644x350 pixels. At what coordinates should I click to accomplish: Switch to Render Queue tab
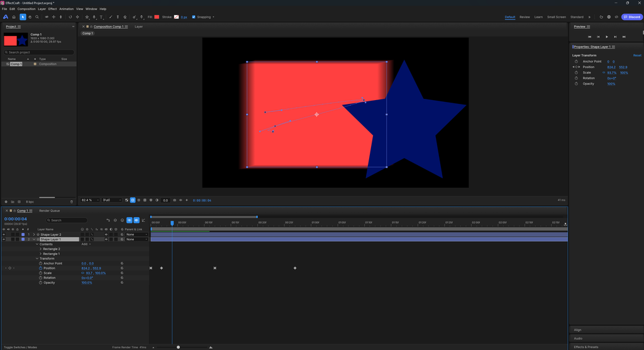coord(49,211)
